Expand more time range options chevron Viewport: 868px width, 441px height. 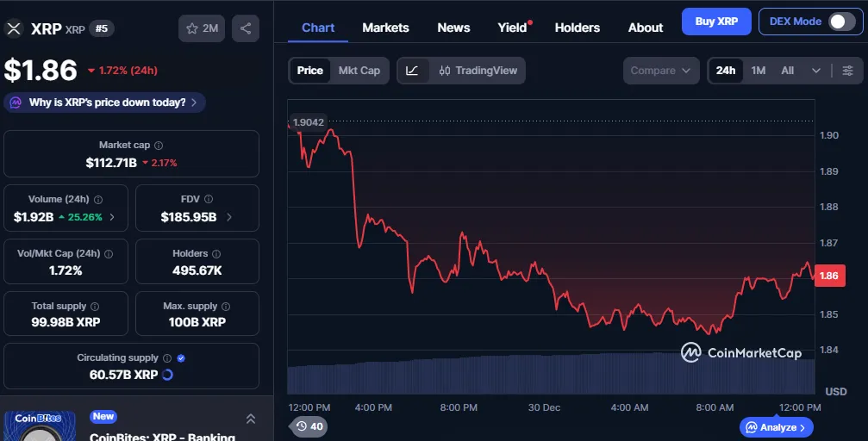coord(816,71)
